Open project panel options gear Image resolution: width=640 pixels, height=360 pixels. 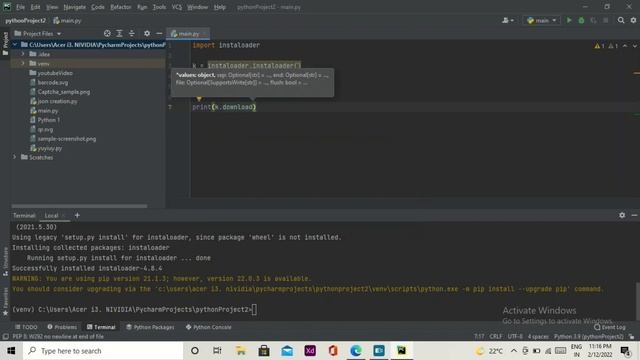[x=147, y=33]
